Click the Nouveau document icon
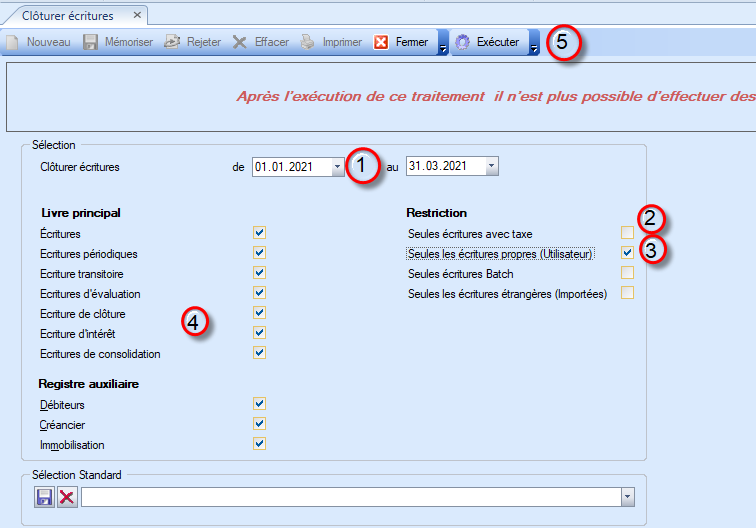The image size is (756, 528). tap(12, 42)
